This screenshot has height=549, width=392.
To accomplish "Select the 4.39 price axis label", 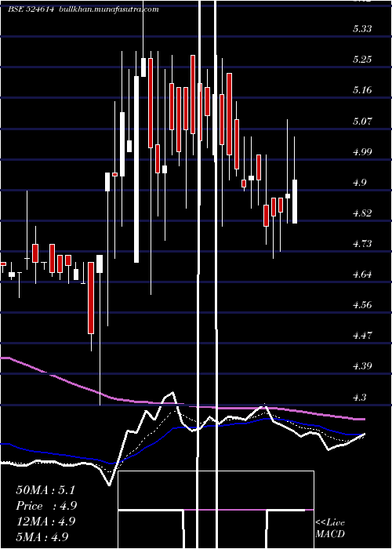I will tap(362, 366).
